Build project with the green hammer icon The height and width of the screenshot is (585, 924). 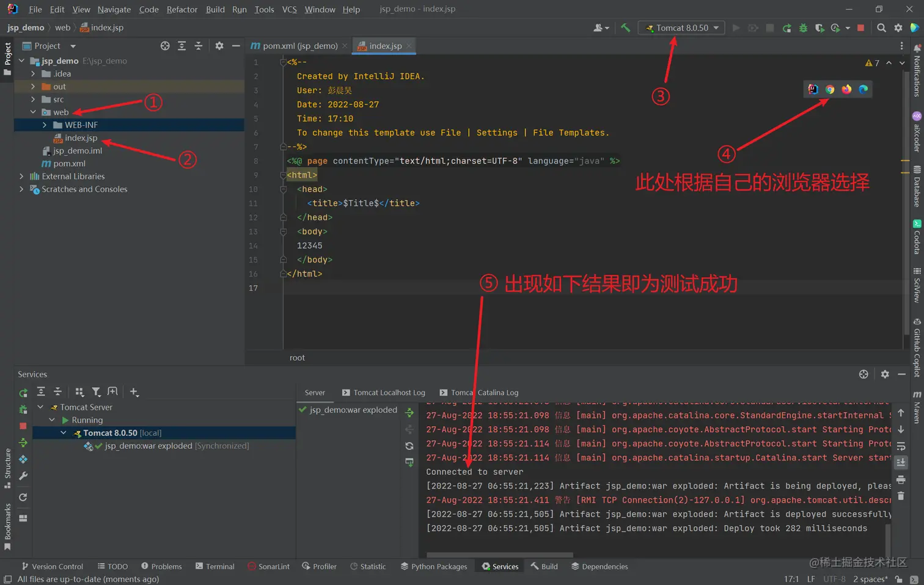click(x=625, y=28)
